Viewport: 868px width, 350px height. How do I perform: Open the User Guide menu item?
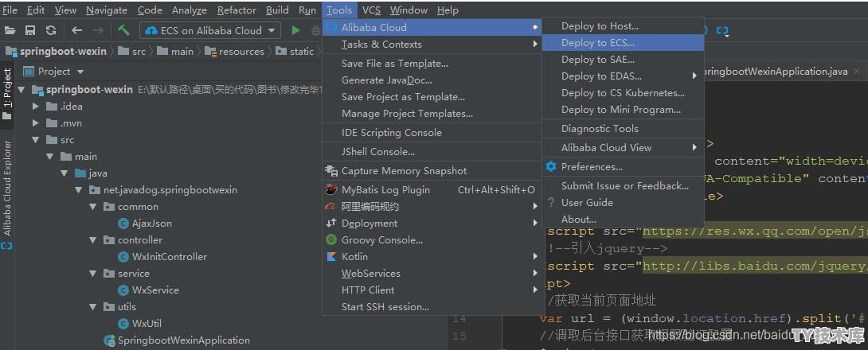[623, 202]
